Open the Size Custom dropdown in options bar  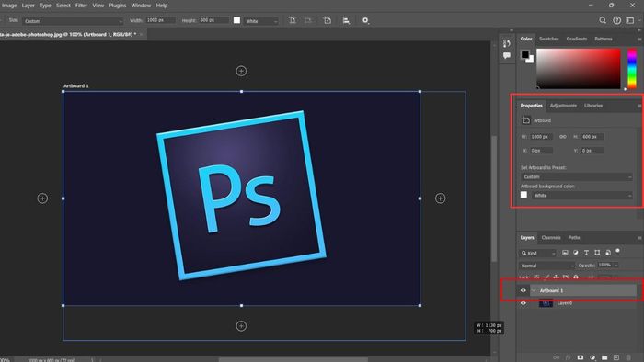tap(73, 21)
